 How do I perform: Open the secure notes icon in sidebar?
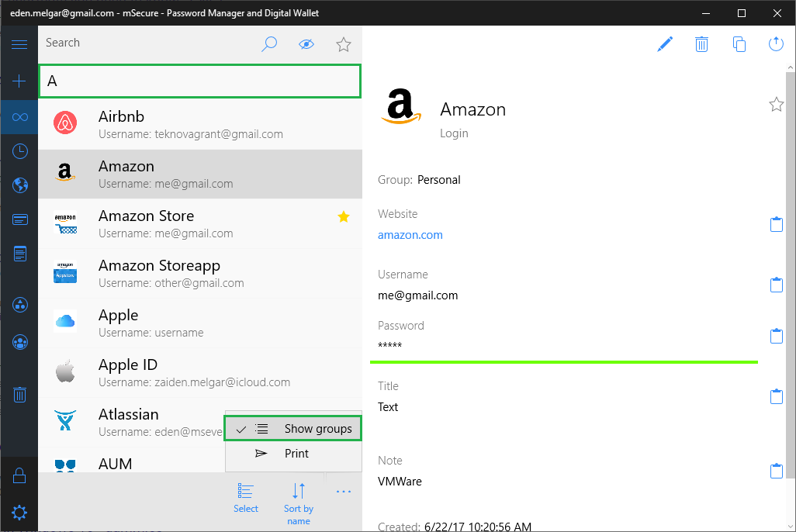[x=20, y=254]
